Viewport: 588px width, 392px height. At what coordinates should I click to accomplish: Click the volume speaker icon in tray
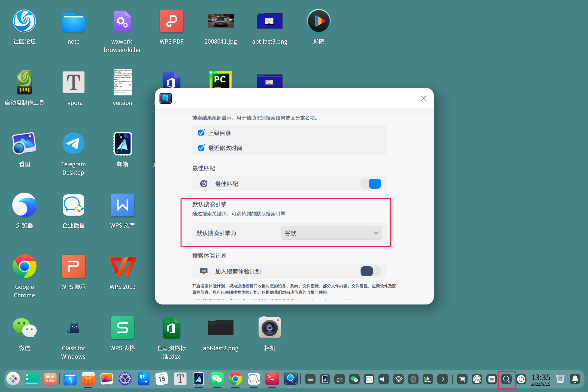point(384,379)
